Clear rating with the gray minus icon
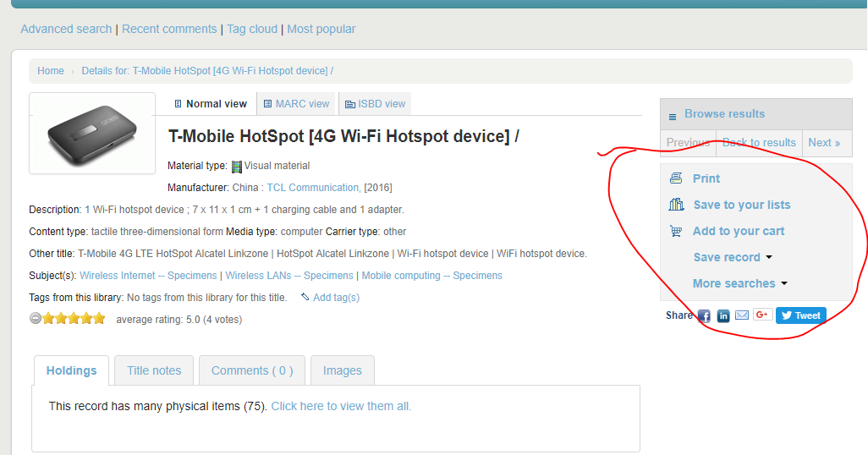The width and height of the screenshot is (868, 455). point(36,319)
